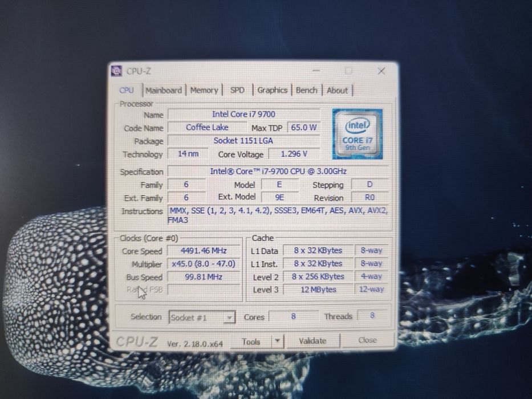Screen dimensions: 532x399
Task: Click the Code Name value Coffee Lake
Action: (207, 128)
